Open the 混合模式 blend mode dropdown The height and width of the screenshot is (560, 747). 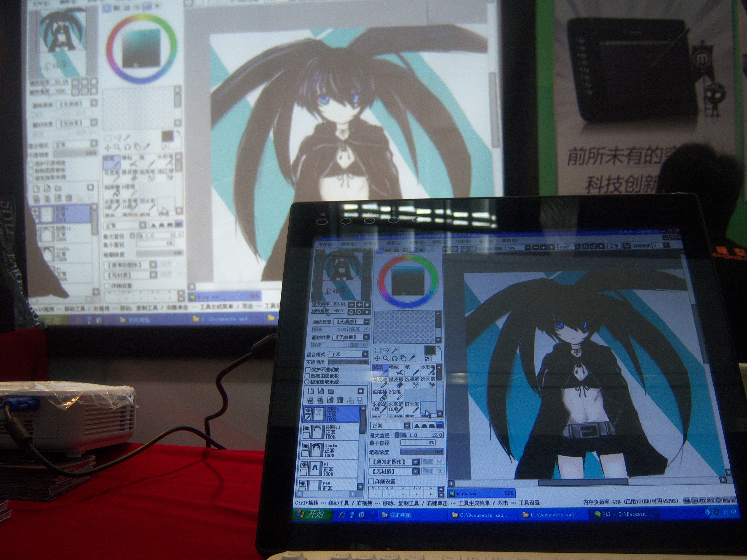349,354
